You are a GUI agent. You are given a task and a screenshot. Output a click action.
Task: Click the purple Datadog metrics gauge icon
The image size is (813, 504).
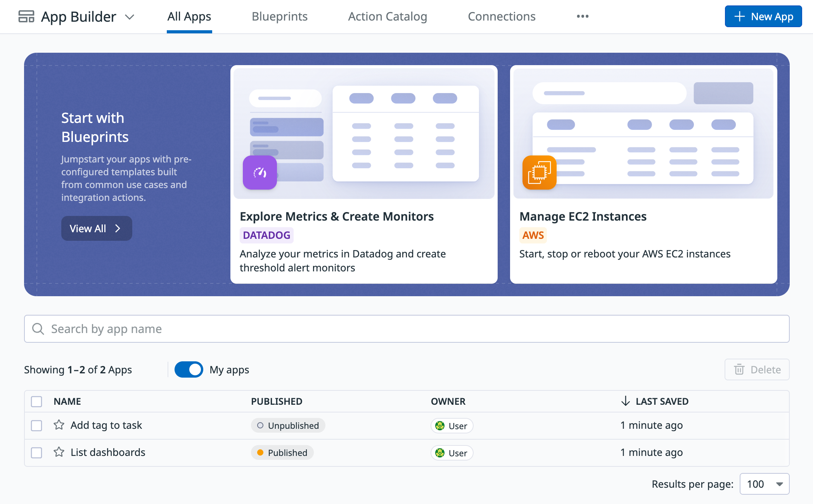pyautogui.click(x=259, y=173)
